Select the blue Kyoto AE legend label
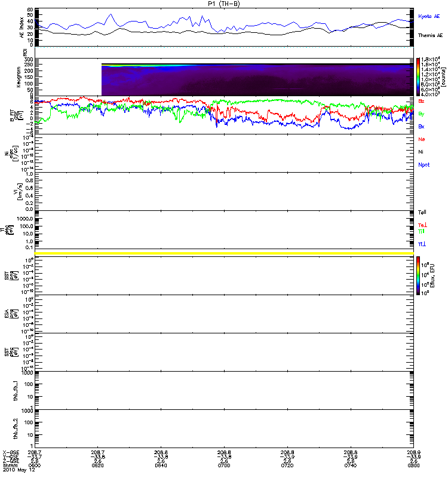Image resolution: width=448 pixels, height=478 pixels. coord(429,16)
